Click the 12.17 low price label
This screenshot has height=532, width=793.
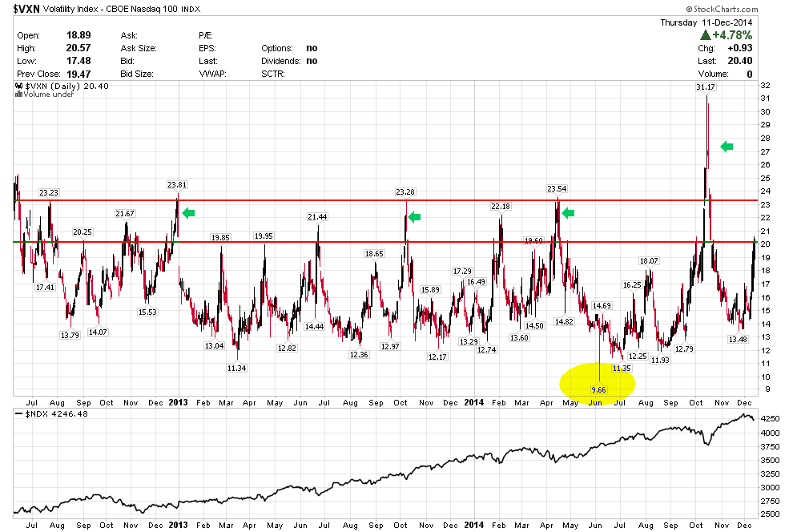pos(437,357)
